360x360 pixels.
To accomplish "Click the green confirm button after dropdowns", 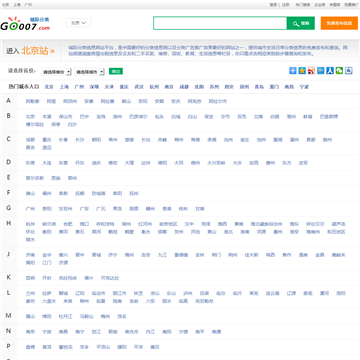I will 116,71.
